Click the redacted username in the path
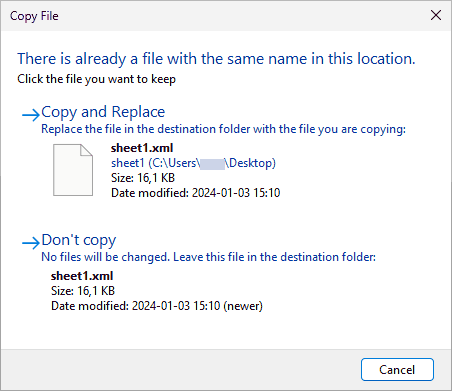452x391 pixels. coord(212,164)
